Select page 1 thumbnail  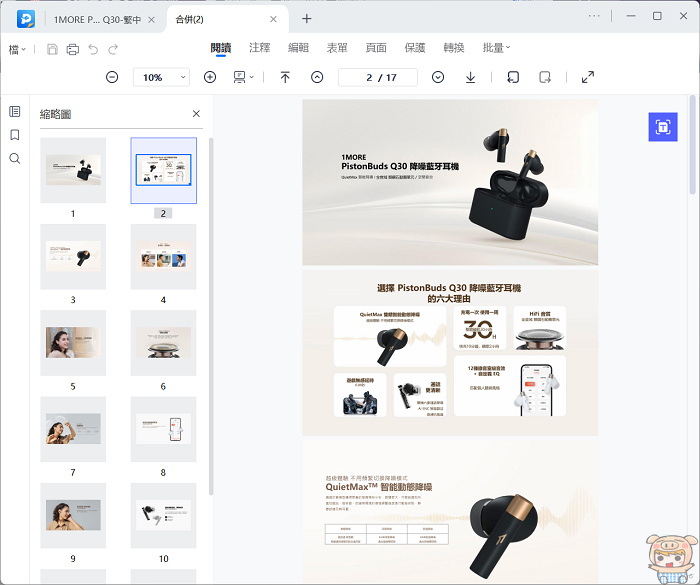point(73,170)
